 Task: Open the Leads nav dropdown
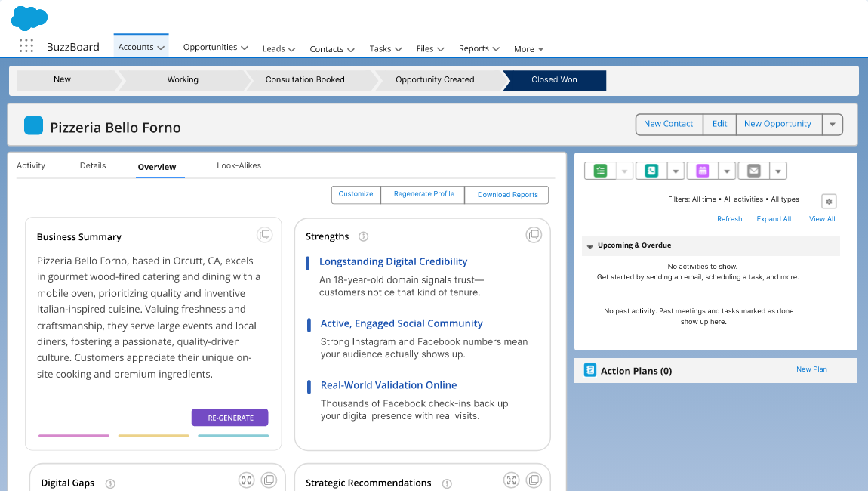point(292,49)
